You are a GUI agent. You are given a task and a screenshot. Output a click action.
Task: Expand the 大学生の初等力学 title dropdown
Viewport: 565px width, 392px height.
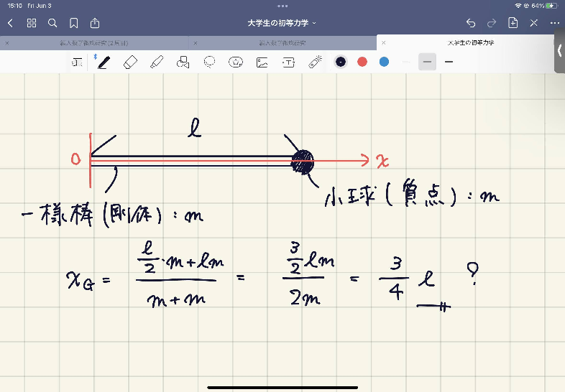282,23
